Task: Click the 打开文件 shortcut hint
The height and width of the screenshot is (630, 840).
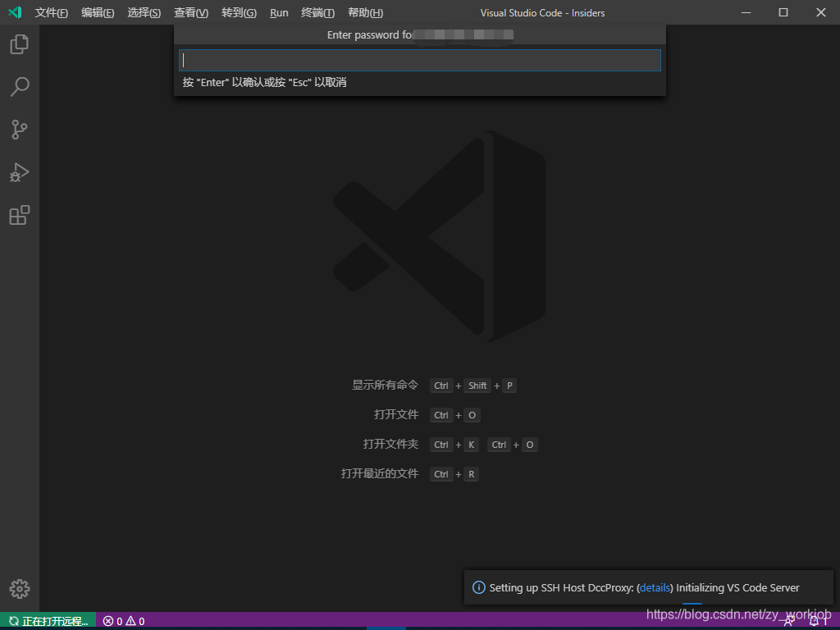Action: [x=396, y=414]
